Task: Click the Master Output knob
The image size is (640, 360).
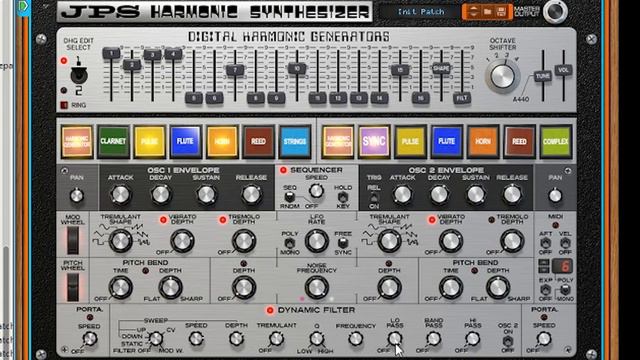Action: click(555, 11)
